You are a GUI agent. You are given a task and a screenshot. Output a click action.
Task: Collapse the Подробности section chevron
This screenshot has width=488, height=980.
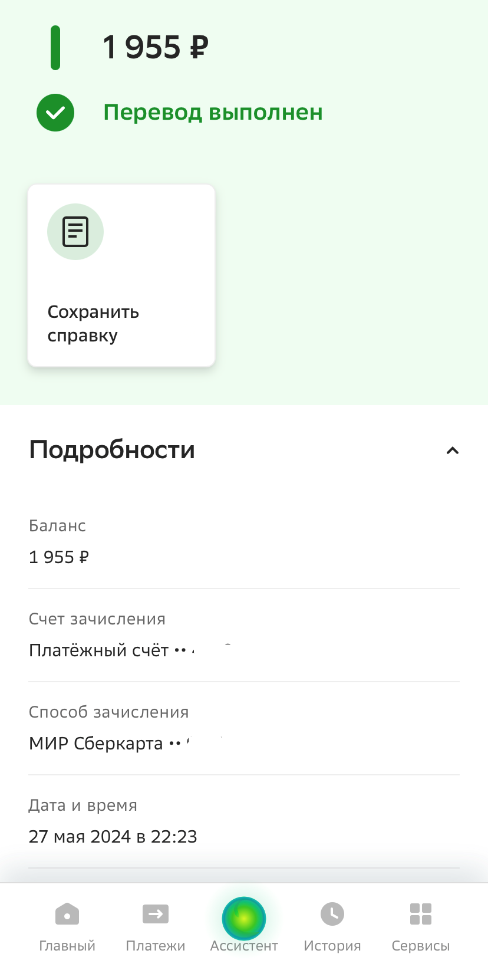[452, 450]
